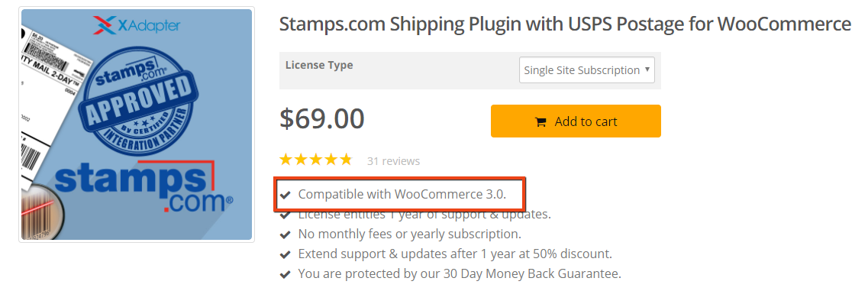
Task: Click the product title heading
Action: 565,24
